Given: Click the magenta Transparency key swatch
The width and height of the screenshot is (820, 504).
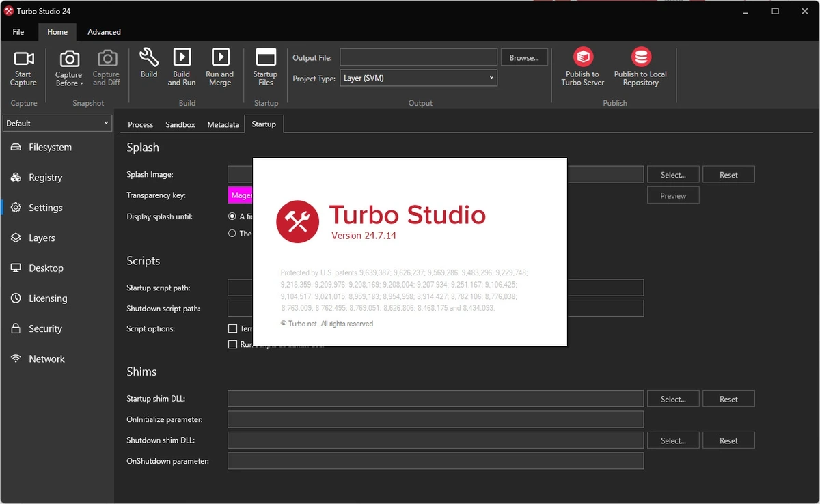Looking at the screenshot, I should [x=241, y=195].
